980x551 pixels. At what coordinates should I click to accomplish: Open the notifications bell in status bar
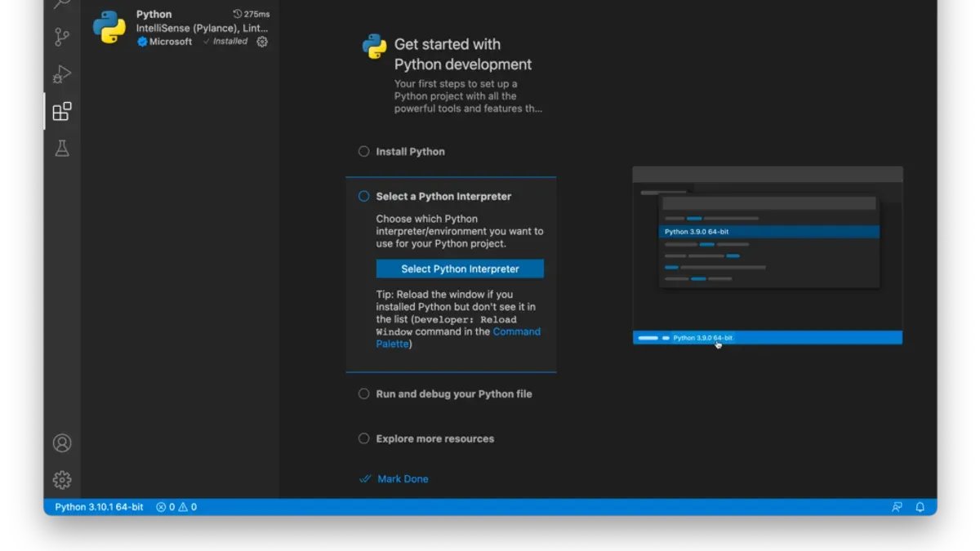[920, 507]
